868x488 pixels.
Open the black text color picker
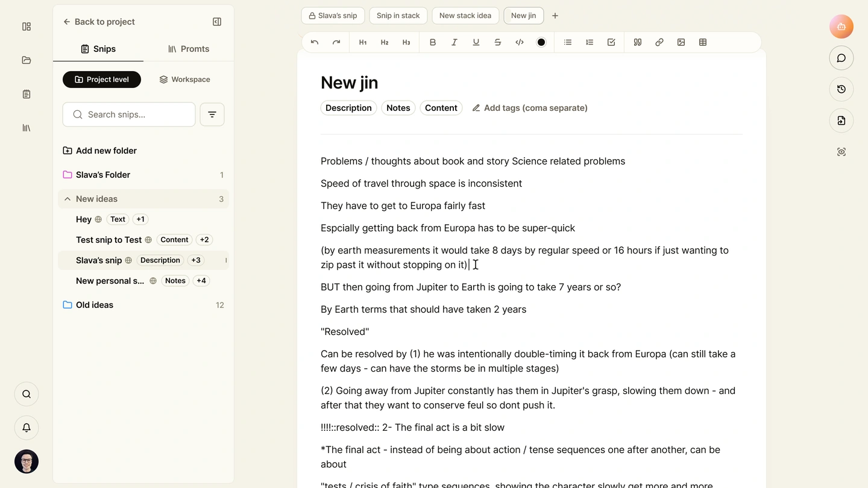[541, 42]
